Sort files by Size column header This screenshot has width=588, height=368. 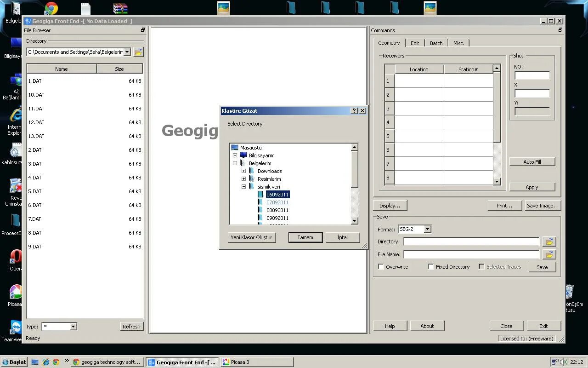pyautogui.click(x=119, y=69)
